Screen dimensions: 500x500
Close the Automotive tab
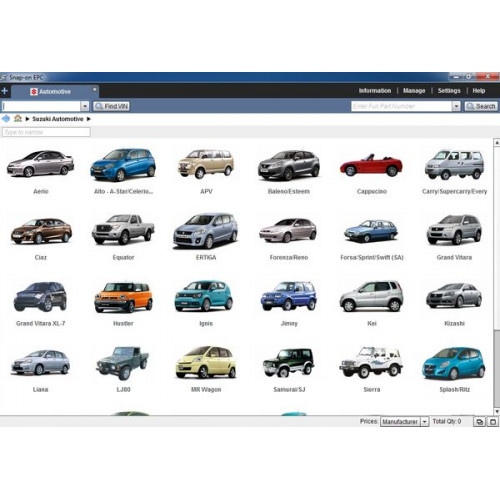(94, 89)
